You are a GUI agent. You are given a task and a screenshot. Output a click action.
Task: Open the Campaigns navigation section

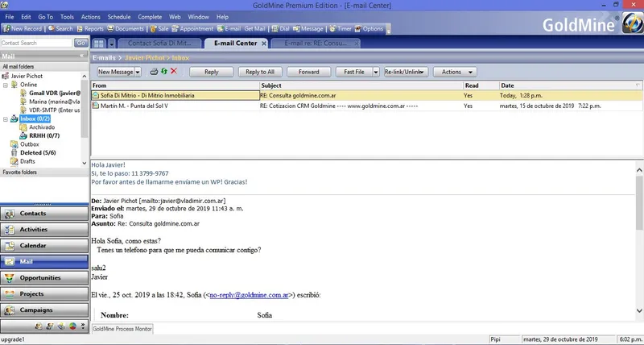click(x=44, y=310)
